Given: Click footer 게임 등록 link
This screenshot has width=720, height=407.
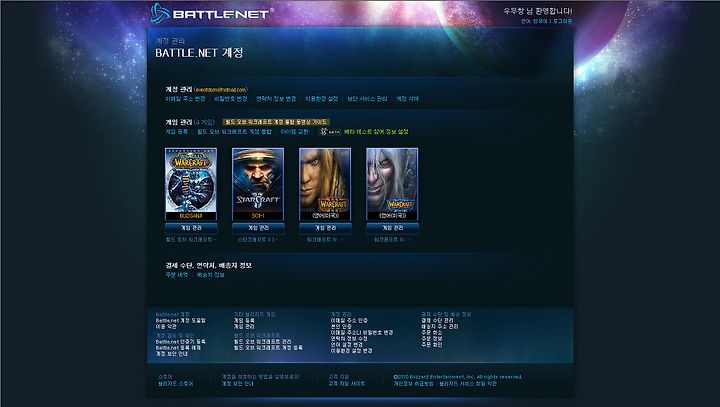Looking at the screenshot, I should (244, 321).
